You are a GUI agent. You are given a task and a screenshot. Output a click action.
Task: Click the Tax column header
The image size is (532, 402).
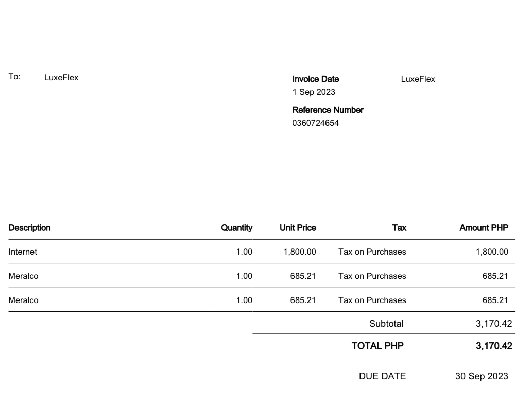399,227
